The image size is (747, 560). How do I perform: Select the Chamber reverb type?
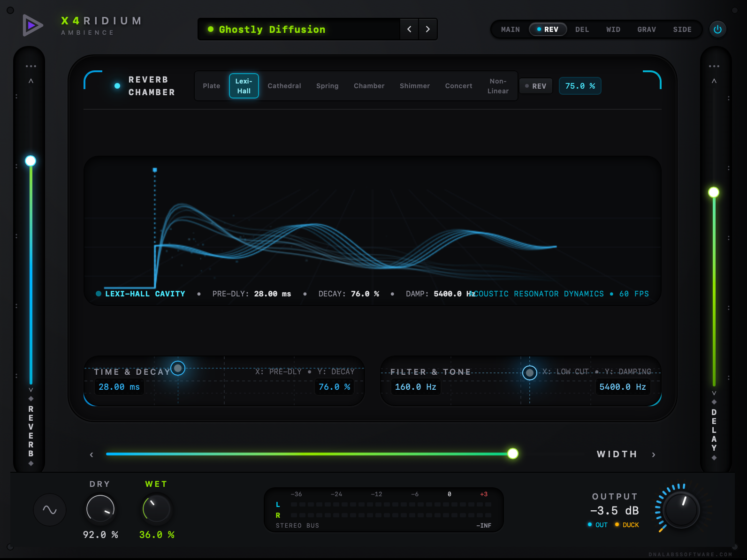(x=369, y=86)
